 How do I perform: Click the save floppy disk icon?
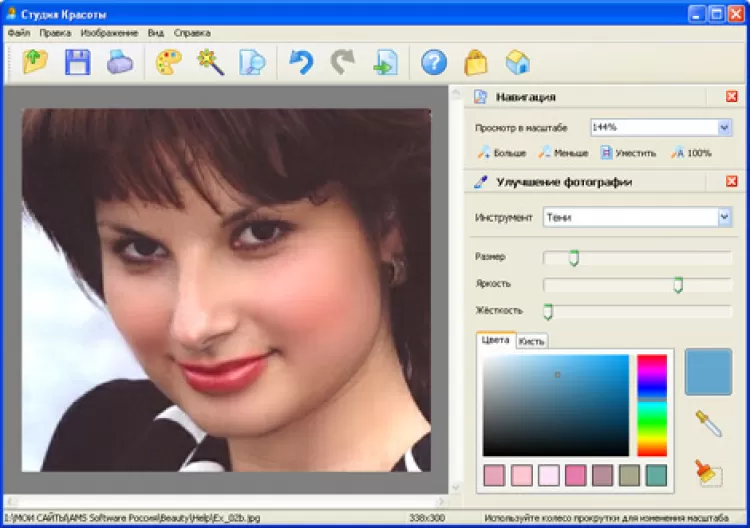(78, 62)
